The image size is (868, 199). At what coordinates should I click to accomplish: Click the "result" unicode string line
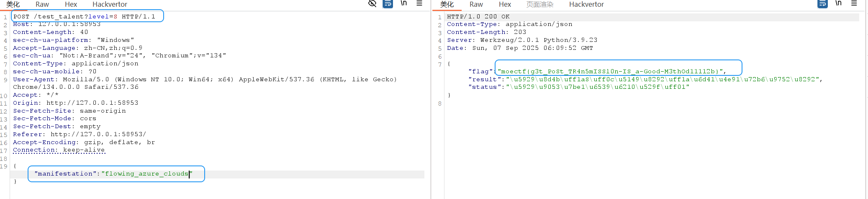coord(645,79)
